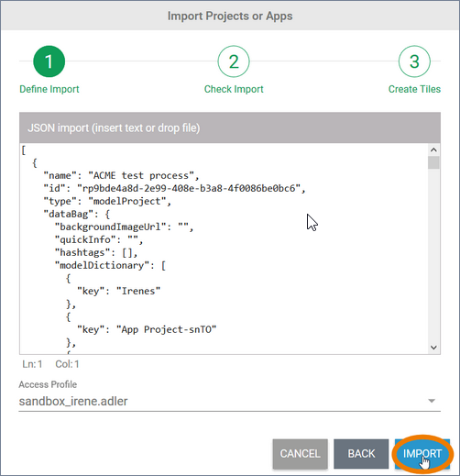The image size is (460, 476).
Task: Click the Access Profile label
Action: click(48, 384)
